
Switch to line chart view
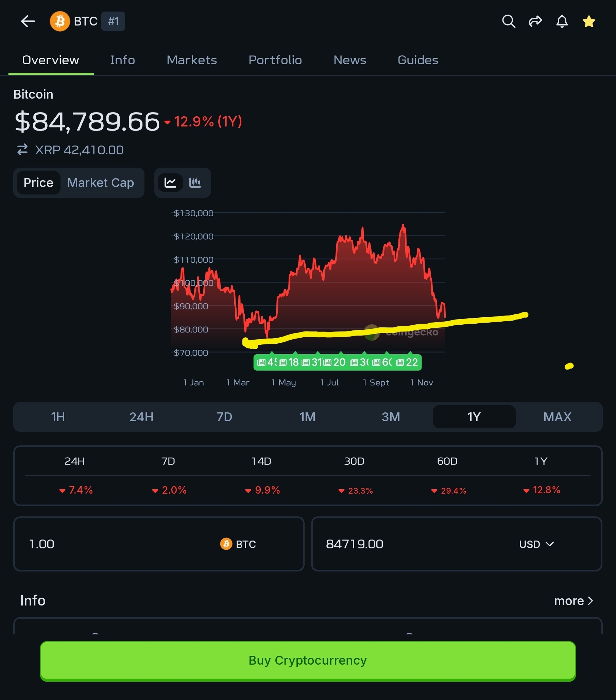170,183
